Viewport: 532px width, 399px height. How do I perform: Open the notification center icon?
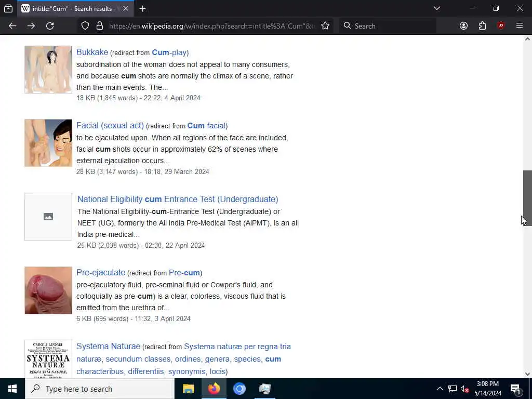click(515, 389)
